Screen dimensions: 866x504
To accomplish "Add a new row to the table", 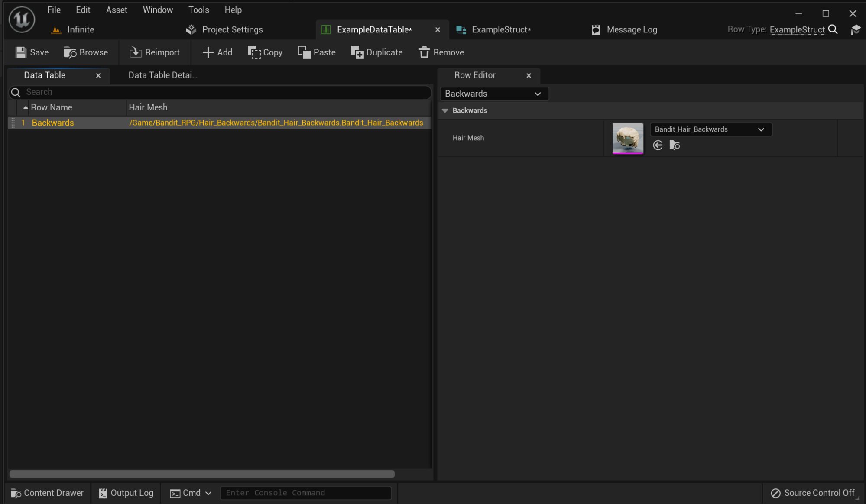I will point(217,52).
